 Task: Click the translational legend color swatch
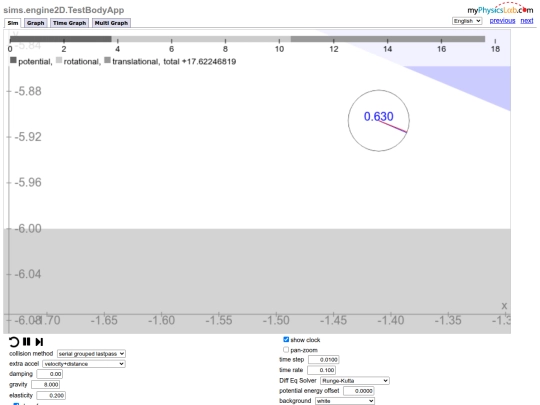107,60
